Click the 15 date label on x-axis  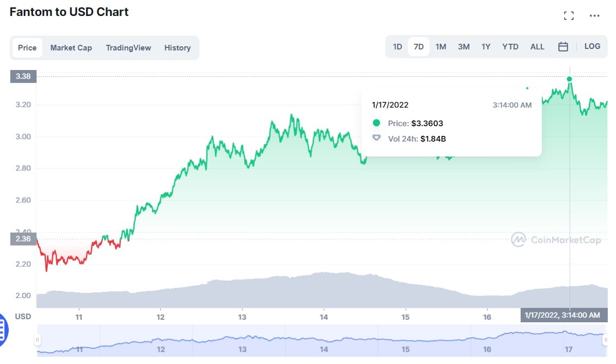405,317
